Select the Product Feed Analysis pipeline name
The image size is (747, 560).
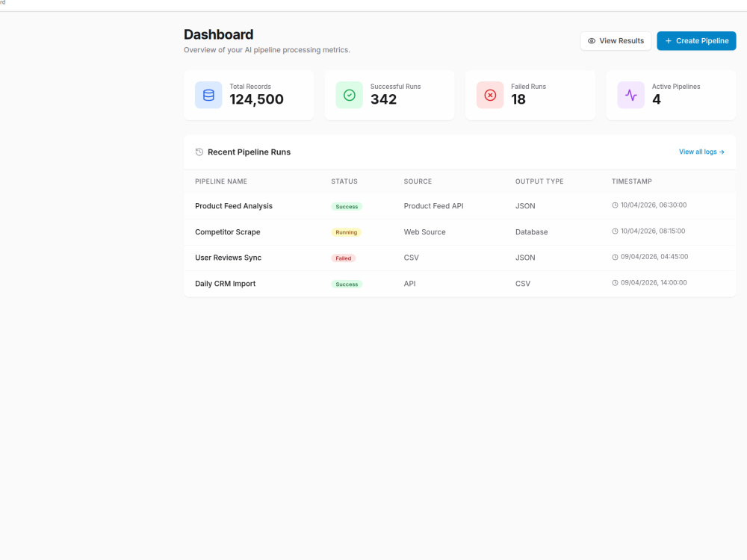point(233,206)
